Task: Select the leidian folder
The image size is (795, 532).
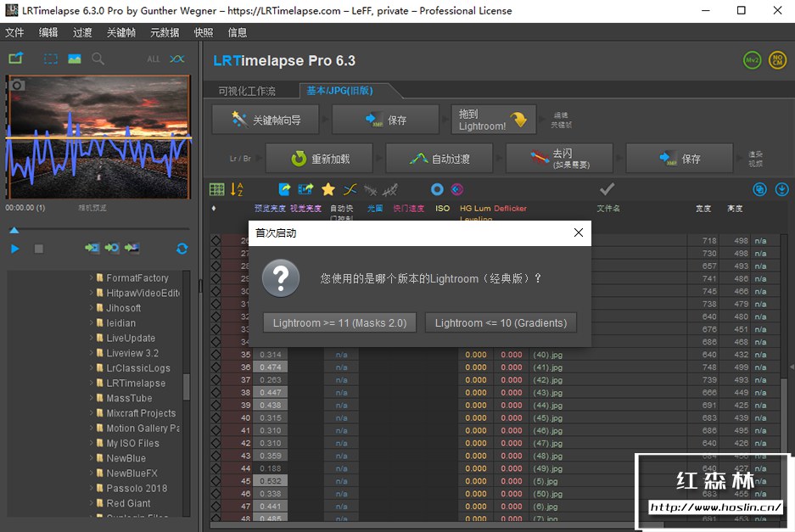Action: 120,322
